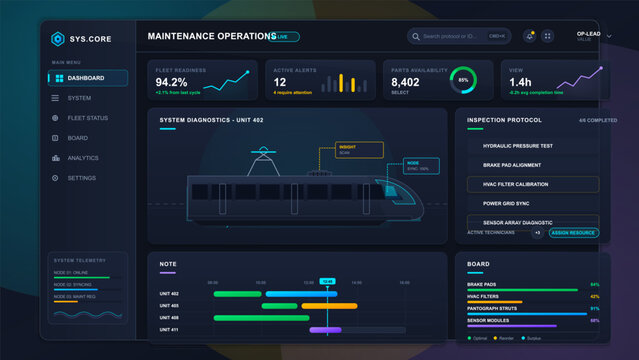This screenshot has width=639, height=360.
Task: Click the 12:45 current-time marker
Action: coord(327,281)
